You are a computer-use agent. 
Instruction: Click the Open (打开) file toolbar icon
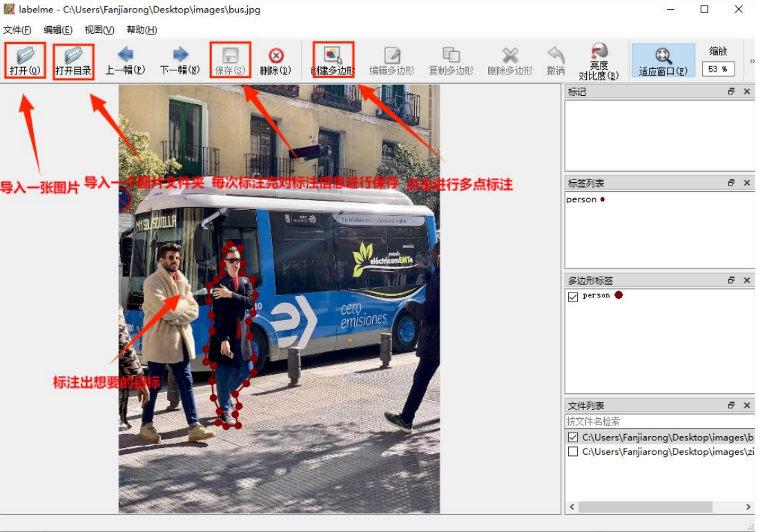click(x=25, y=61)
